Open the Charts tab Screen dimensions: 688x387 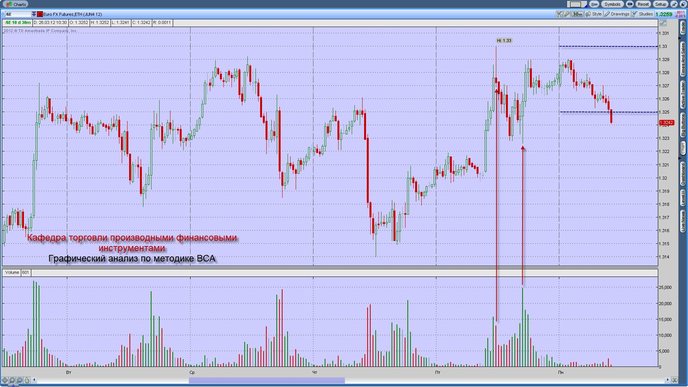tap(16, 4)
